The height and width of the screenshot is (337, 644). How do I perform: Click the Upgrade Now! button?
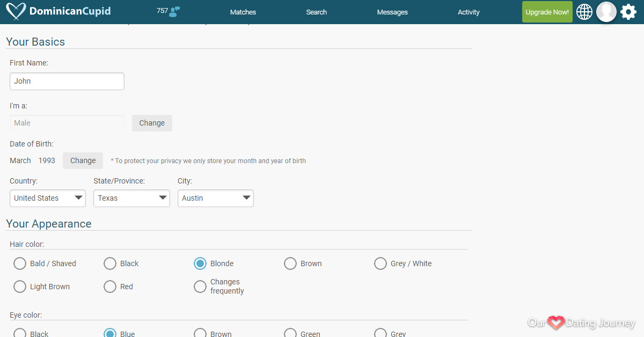tap(547, 12)
